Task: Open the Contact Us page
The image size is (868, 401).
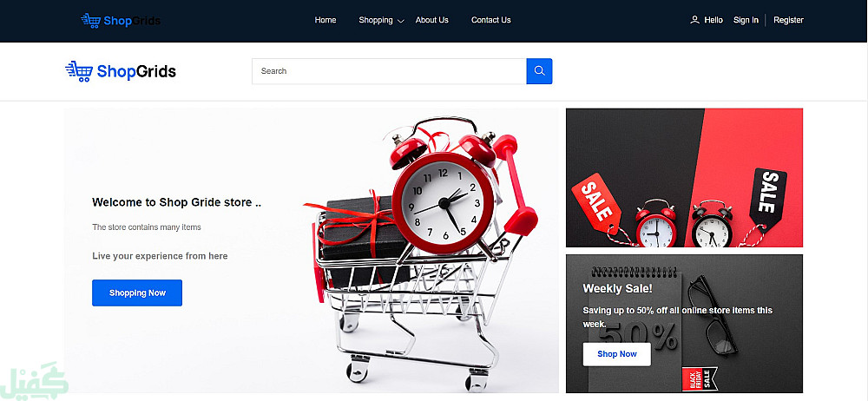Action: coord(491,20)
